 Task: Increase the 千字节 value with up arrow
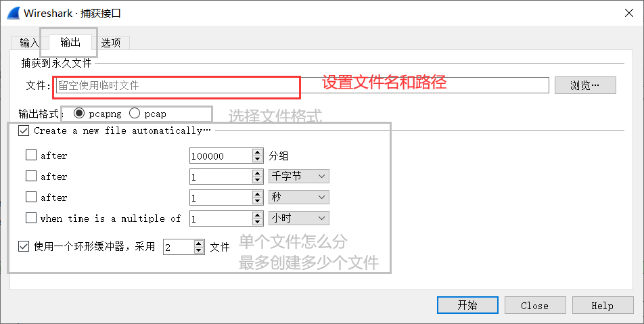click(x=258, y=173)
